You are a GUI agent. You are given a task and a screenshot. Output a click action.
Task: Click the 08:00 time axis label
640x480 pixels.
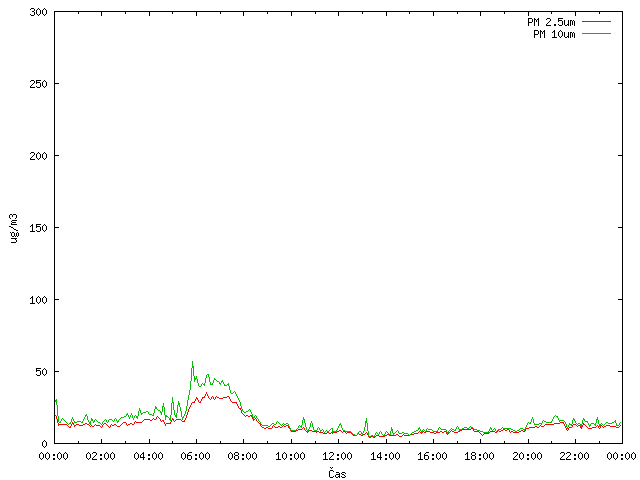click(x=243, y=456)
